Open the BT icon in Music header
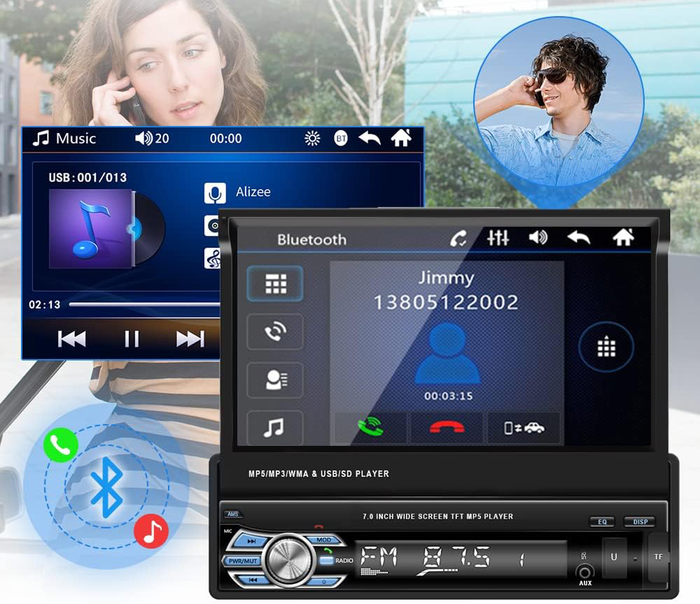 [341, 139]
